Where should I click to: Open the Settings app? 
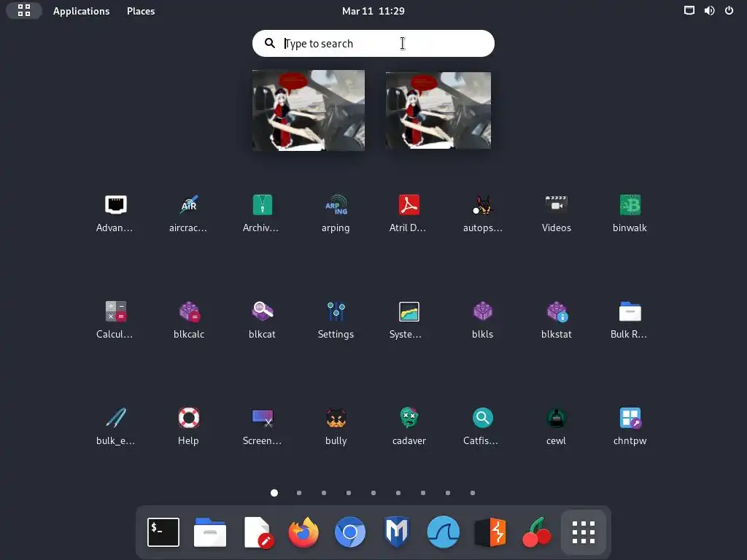click(x=336, y=312)
